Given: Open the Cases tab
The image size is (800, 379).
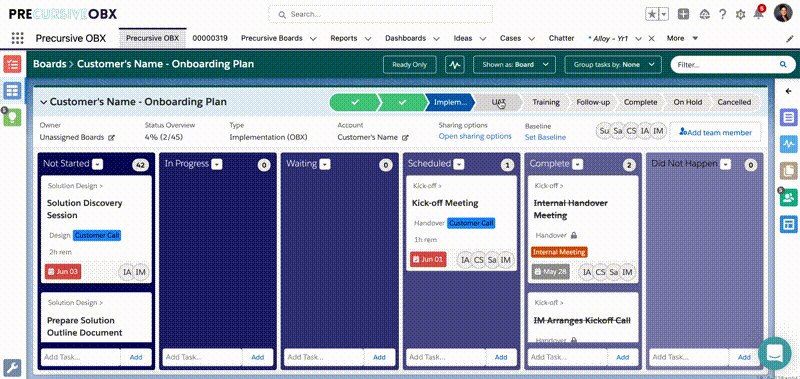Looking at the screenshot, I should click(x=510, y=38).
